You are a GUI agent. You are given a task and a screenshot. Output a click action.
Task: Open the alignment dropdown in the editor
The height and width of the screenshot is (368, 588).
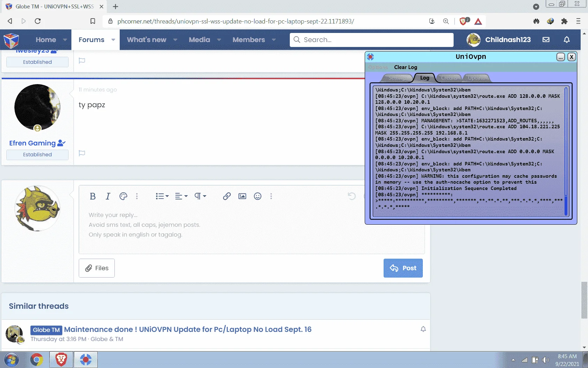pos(181,196)
